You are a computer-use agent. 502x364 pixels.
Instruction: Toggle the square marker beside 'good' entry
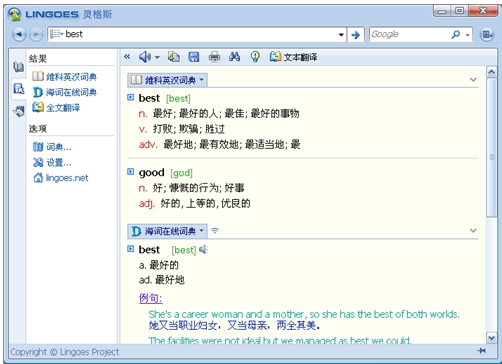point(130,172)
